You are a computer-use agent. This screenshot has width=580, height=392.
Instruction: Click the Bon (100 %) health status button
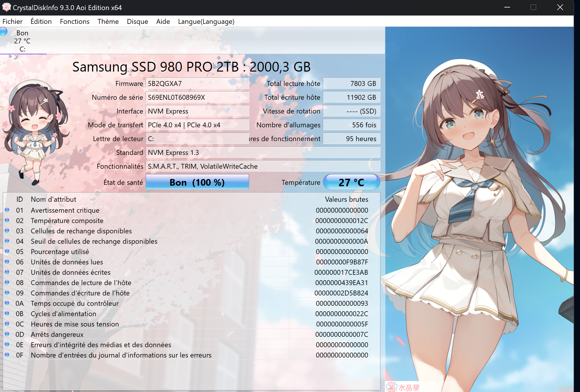(197, 182)
